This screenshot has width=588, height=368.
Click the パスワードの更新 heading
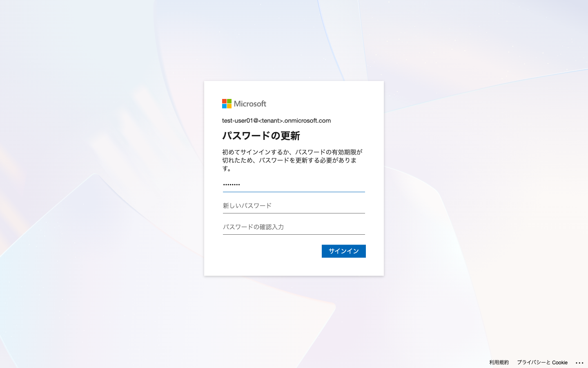[x=261, y=136]
